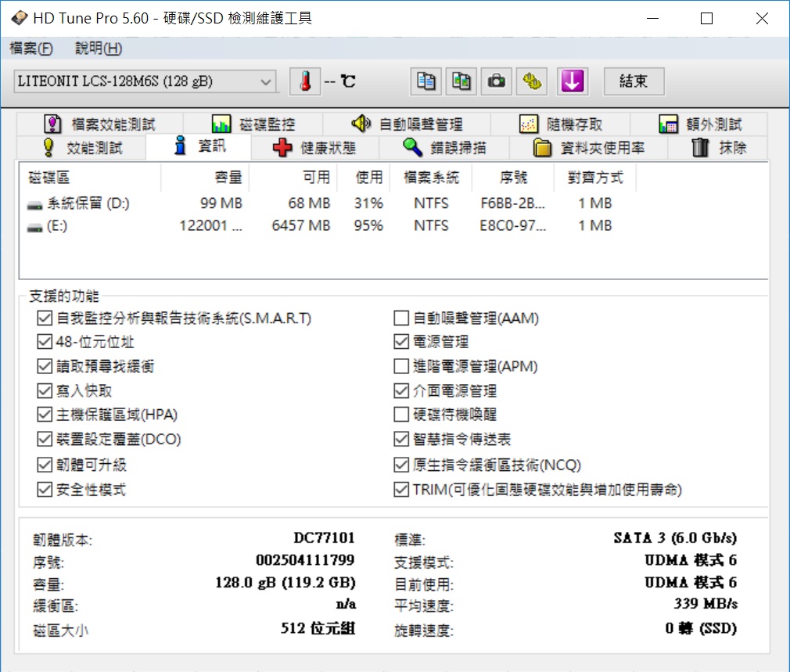Minimize the HD Tune Pro window
Image resolution: width=790 pixels, height=672 pixels.
pyautogui.click(x=653, y=18)
